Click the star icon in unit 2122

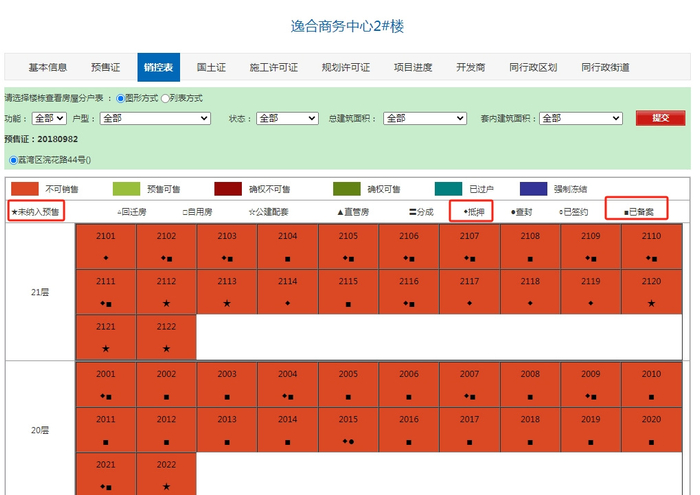click(x=166, y=348)
